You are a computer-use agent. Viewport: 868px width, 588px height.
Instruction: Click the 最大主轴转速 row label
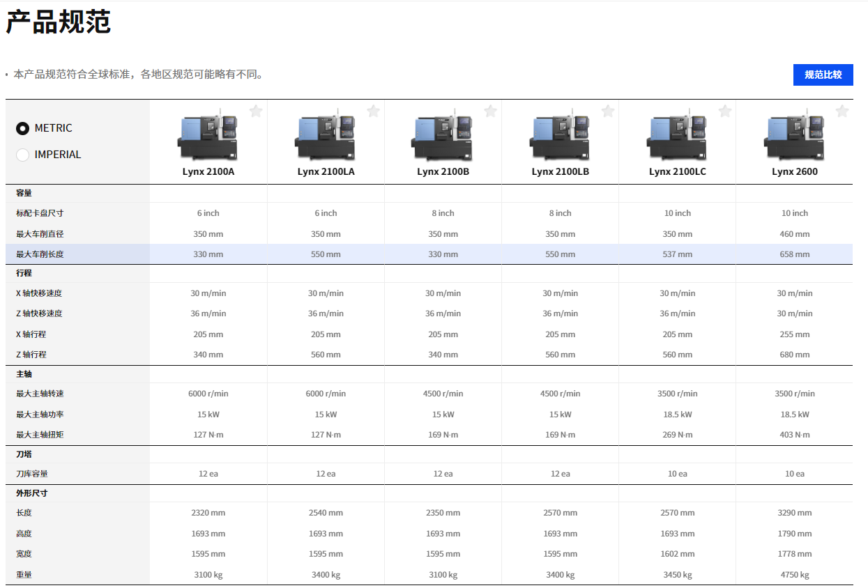[40, 394]
